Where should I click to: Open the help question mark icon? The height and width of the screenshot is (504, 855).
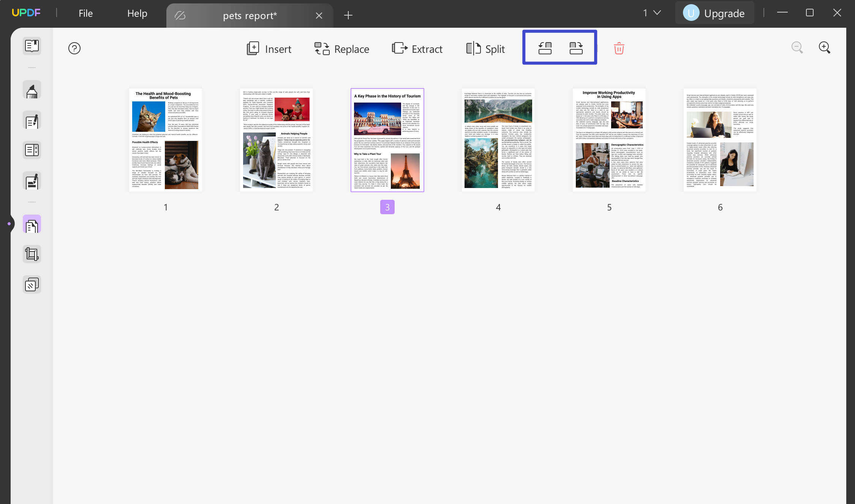[x=74, y=48]
